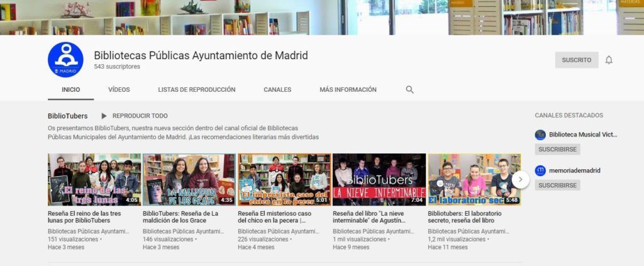Image resolution: width=644 pixels, height=266 pixels.
Task: Click channel name under 151 visualizaciones video
Action: 88,231
